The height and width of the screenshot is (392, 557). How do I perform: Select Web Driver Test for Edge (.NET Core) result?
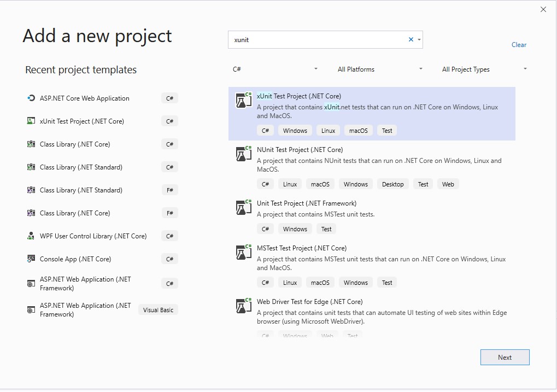[x=372, y=315]
